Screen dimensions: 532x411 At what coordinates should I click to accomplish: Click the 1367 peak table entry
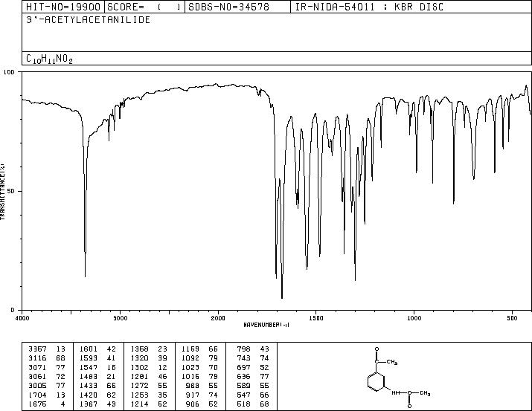(97, 404)
